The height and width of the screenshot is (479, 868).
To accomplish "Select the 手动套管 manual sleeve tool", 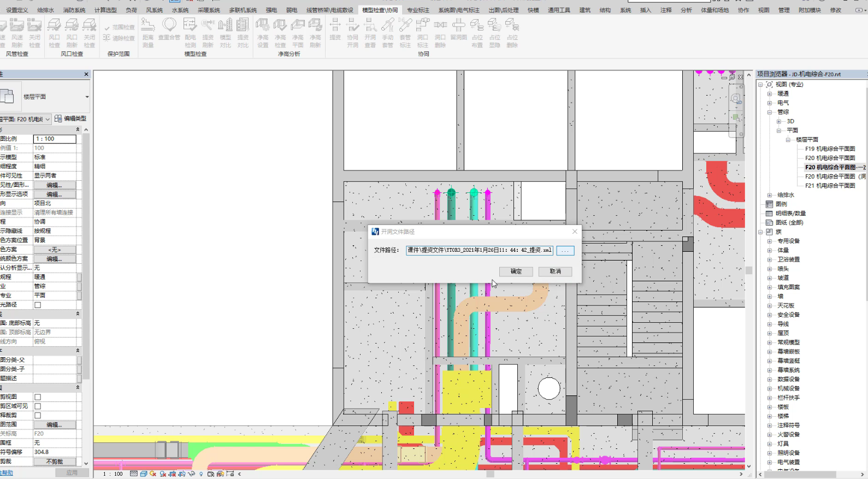I will point(387,33).
